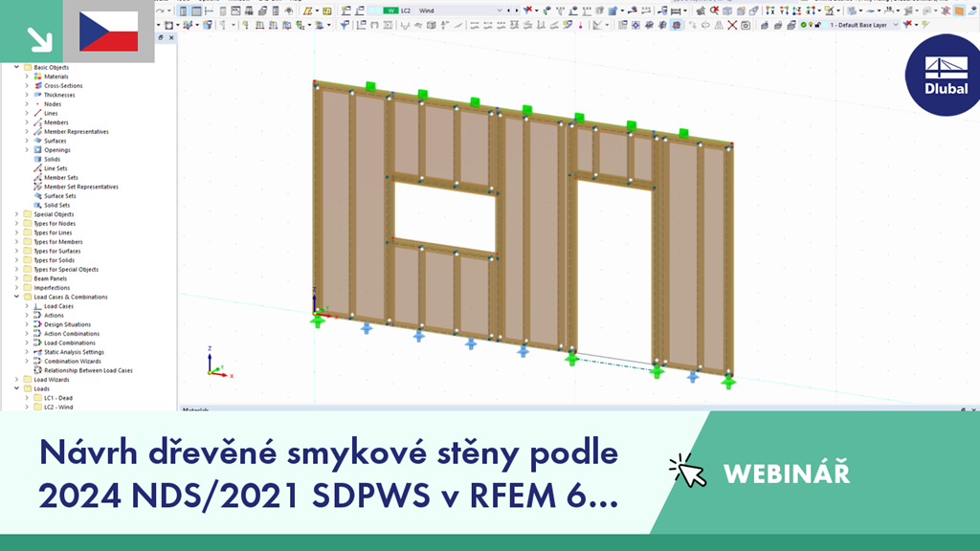Click the highlighted red-blue view icon
980x551 pixels.
[x=677, y=25]
